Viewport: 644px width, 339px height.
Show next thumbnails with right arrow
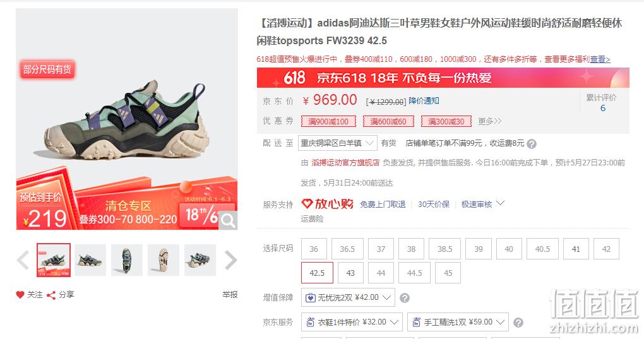click(231, 260)
